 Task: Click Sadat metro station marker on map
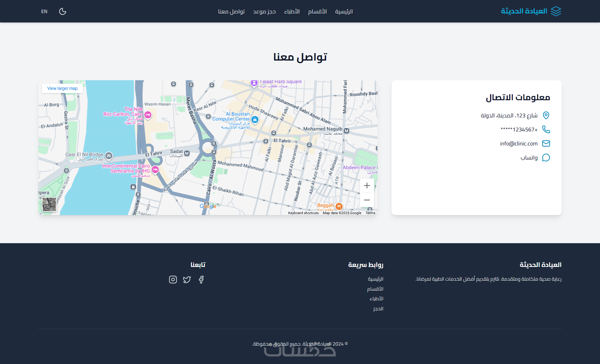tap(187, 153)
